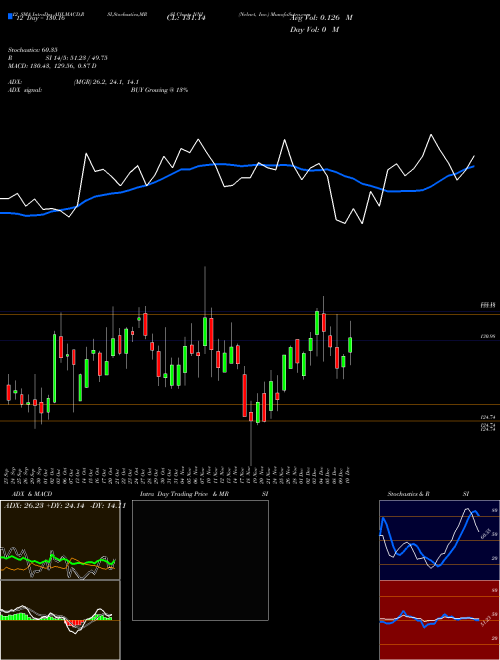Click the 'ADX: 26.23 +DY: 24.14 -DY: 14.11' readout
Image resolution: width=500 pixels, height=660 pixels.
(x=65, y=506)
